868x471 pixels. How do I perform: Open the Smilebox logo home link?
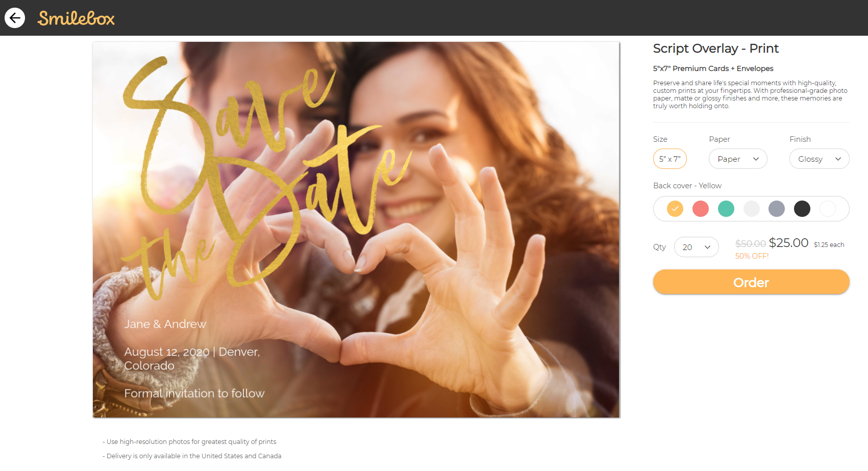(x=76, y=18)
